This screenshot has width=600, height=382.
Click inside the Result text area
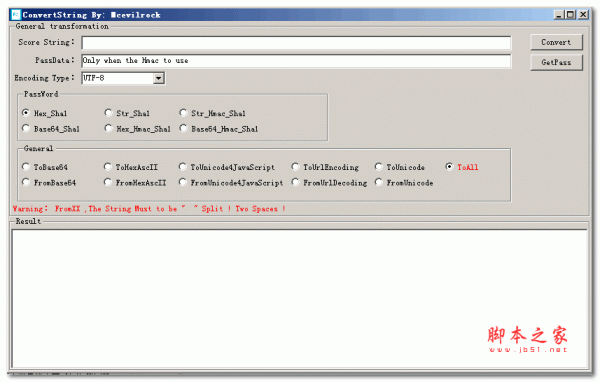coord(300,299)
